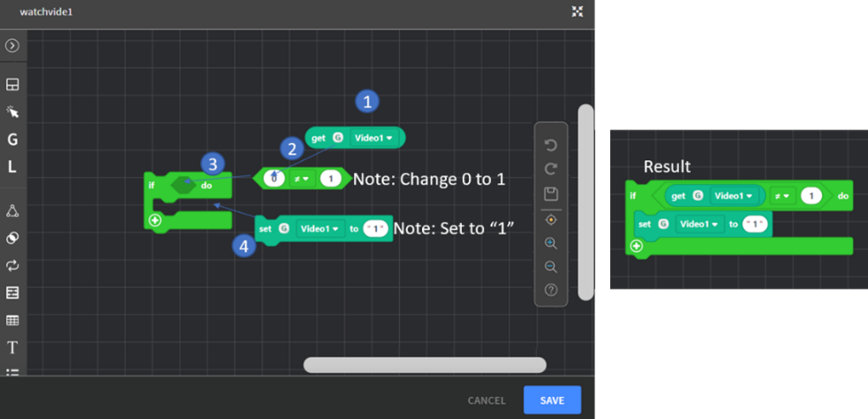868x419 pixels.
Task: Click the plus icon on the if block
Action: 155,220
